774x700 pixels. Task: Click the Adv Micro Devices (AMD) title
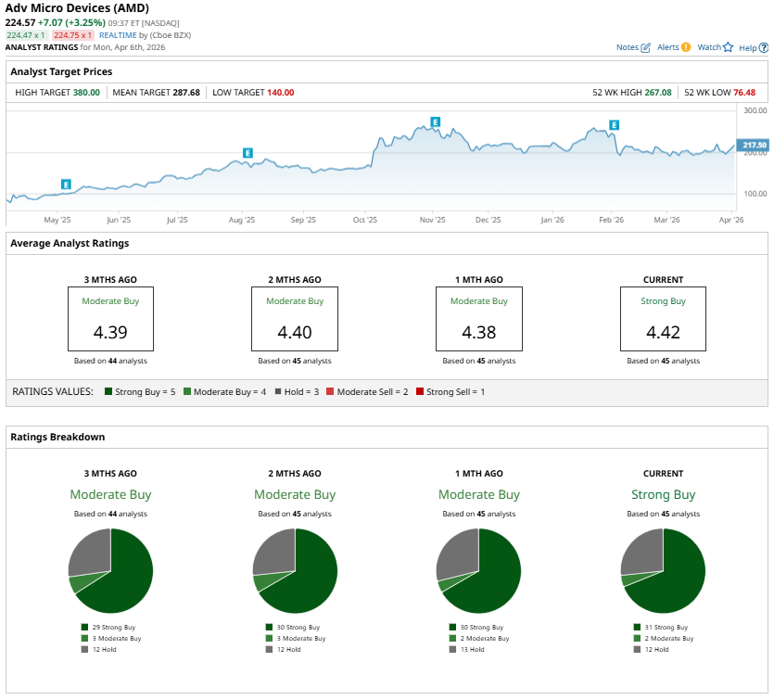(x=77, y=7)
